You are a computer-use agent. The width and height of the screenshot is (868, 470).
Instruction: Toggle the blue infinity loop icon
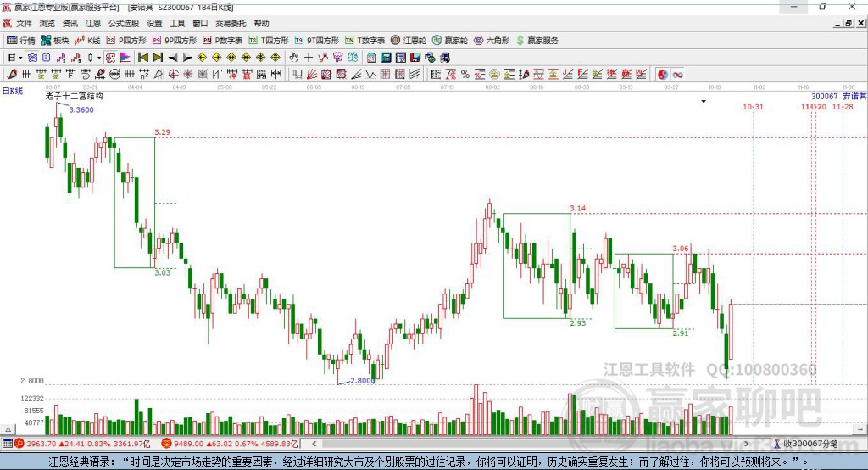click(677, 75)
